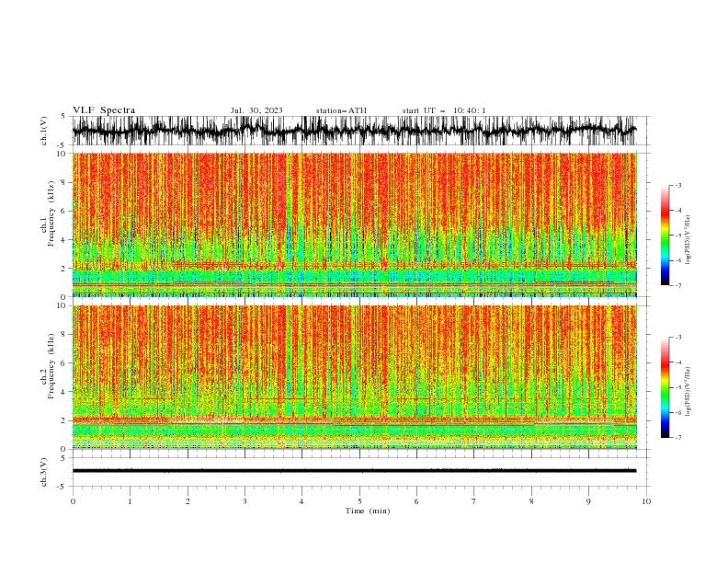Click the "ch.3(V)" axis label
Viewport: 728px width, 563px height.
44,472
